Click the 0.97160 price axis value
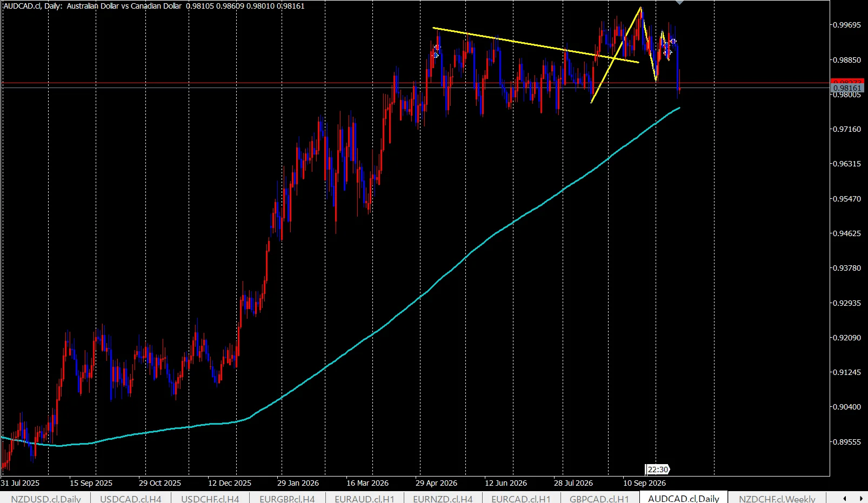868x503 pixels. [847, 129]
